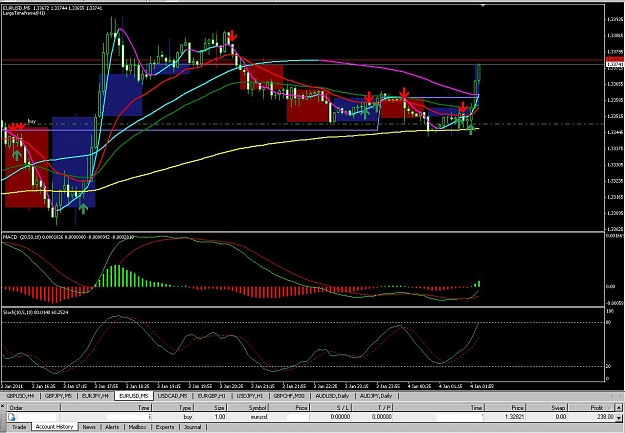Screen dimensions: 625x433
Task: Open the USDCAD,M5 chart tab
Action: (x=173, y=396)
